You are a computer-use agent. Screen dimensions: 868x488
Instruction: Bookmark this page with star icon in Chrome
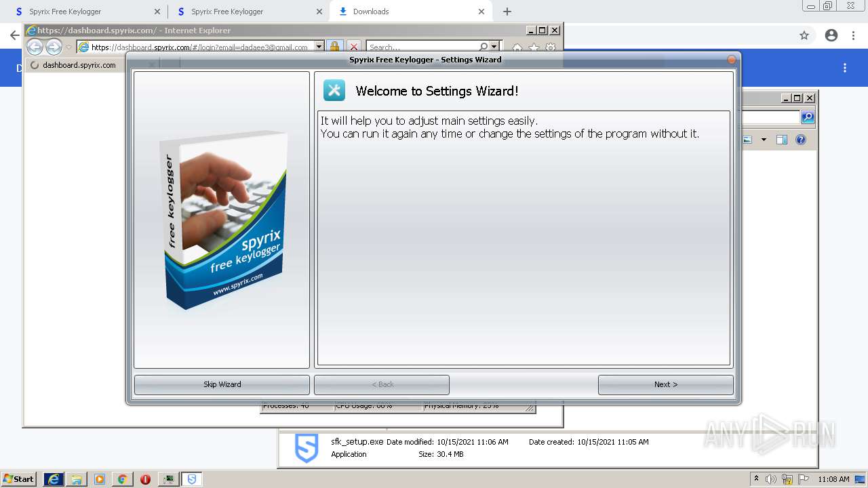[804, 35]
